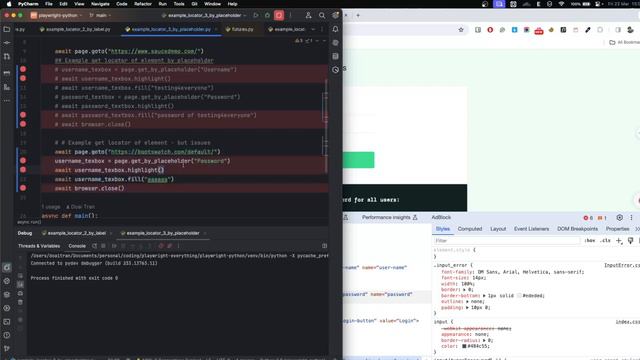
Task: Expand the border-bottom shorthand triangle
Action: pos(484,296)
